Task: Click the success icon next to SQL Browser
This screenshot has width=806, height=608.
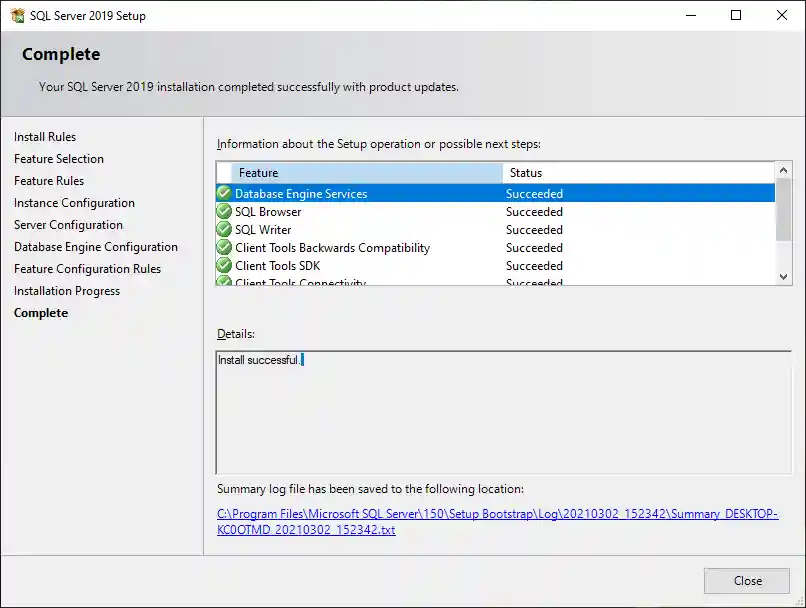Action: click(224, 211)
